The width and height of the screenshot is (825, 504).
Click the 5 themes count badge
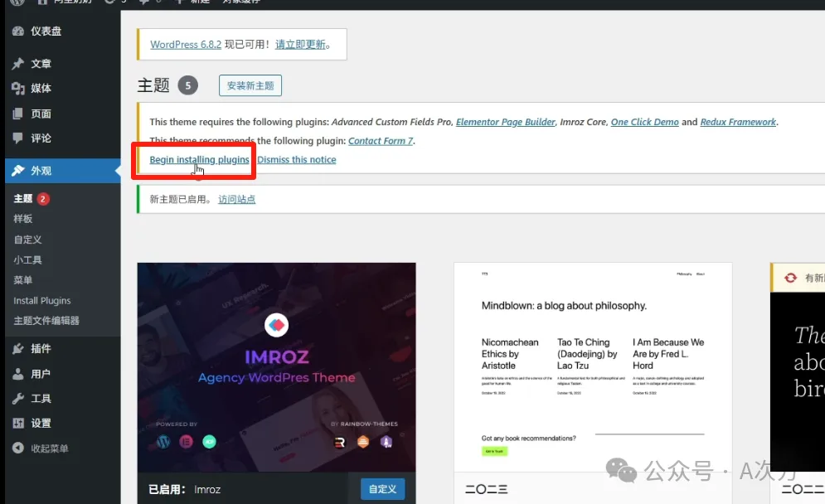click(x=188, y=85)
